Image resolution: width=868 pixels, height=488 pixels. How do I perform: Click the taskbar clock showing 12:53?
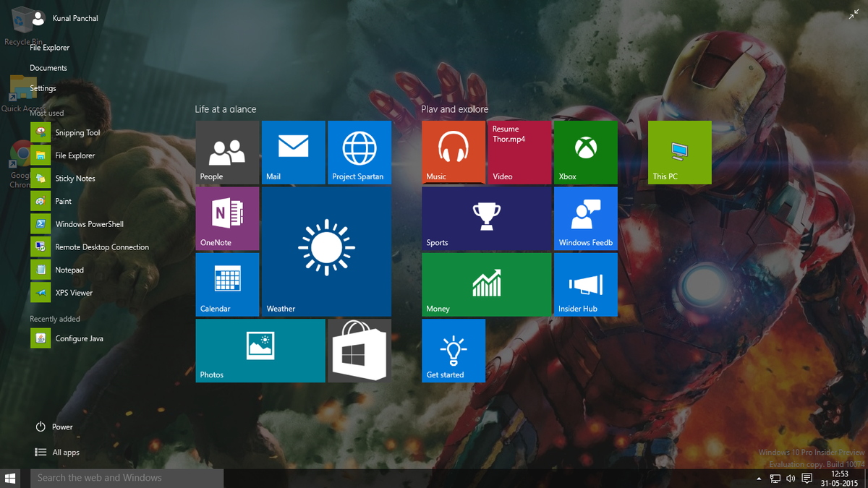(x=840, y=479)
